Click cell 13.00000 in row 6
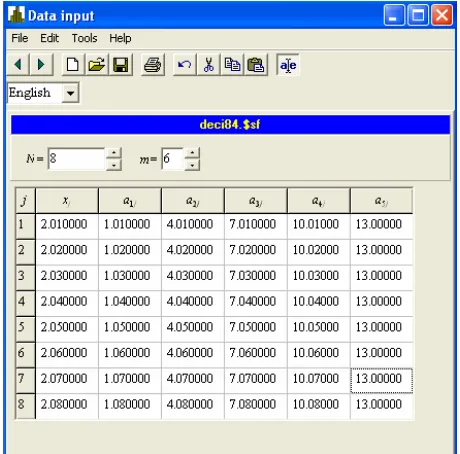 point(382,355)
